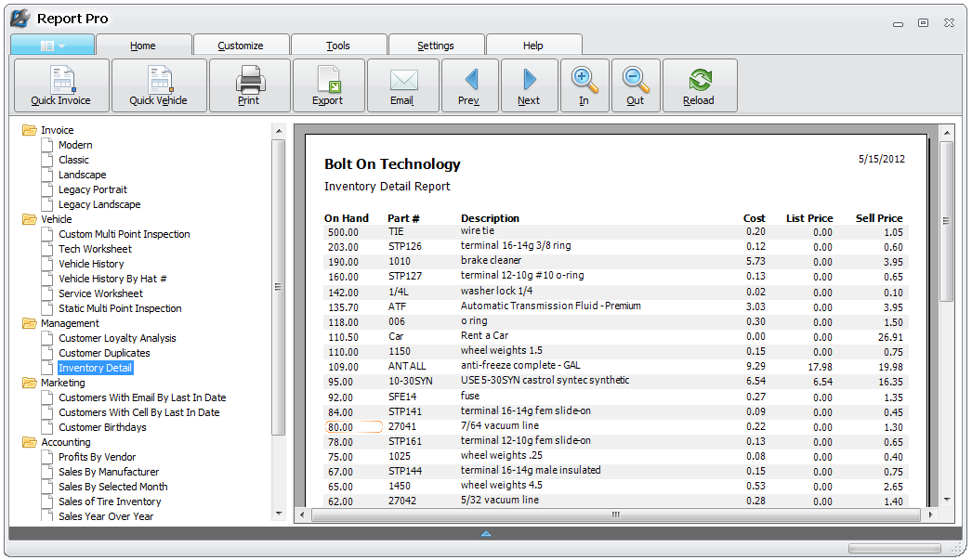Image resolution: width=972 pixels, height=560 pixels.
Task: Click the bottom status progress bar
Action: pyautogui.click(x=895, y=548)
